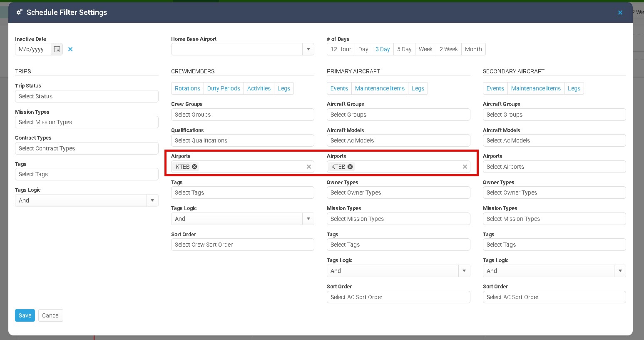Screen dimensions: 644x340
Task: Click the Cancel button
Action: click(x=51, y=315)
